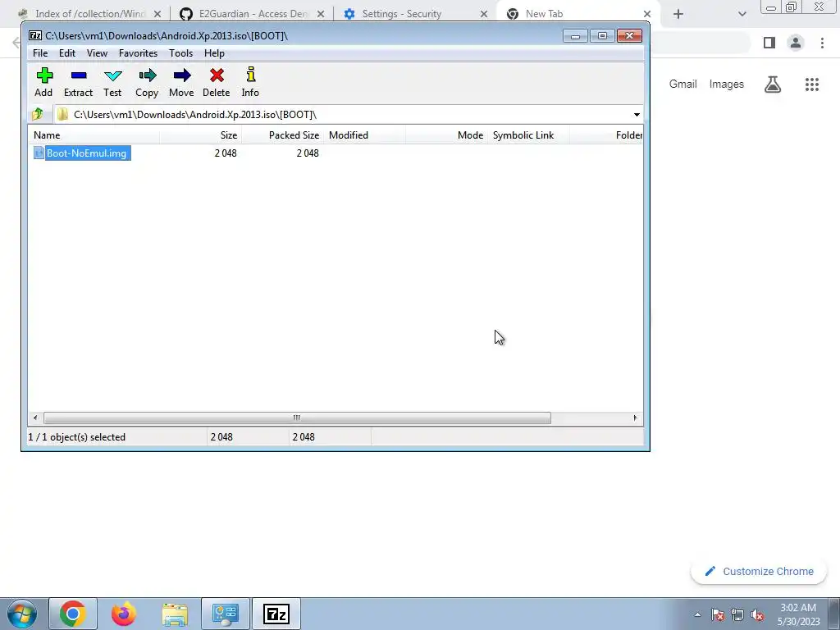
Task: Click the network tray icon
Action: pyautogui.click(x=737, y=614)
